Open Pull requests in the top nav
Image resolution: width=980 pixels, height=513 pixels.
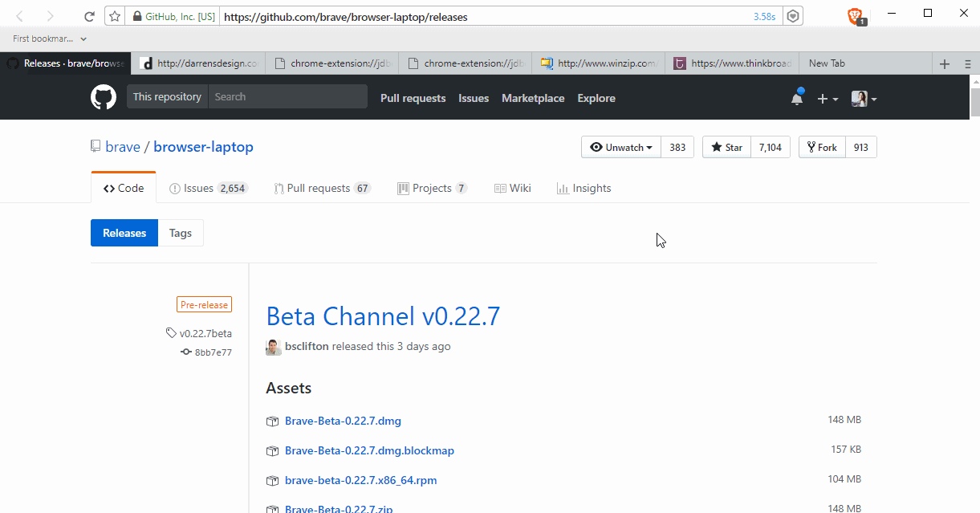pos(413,98)
